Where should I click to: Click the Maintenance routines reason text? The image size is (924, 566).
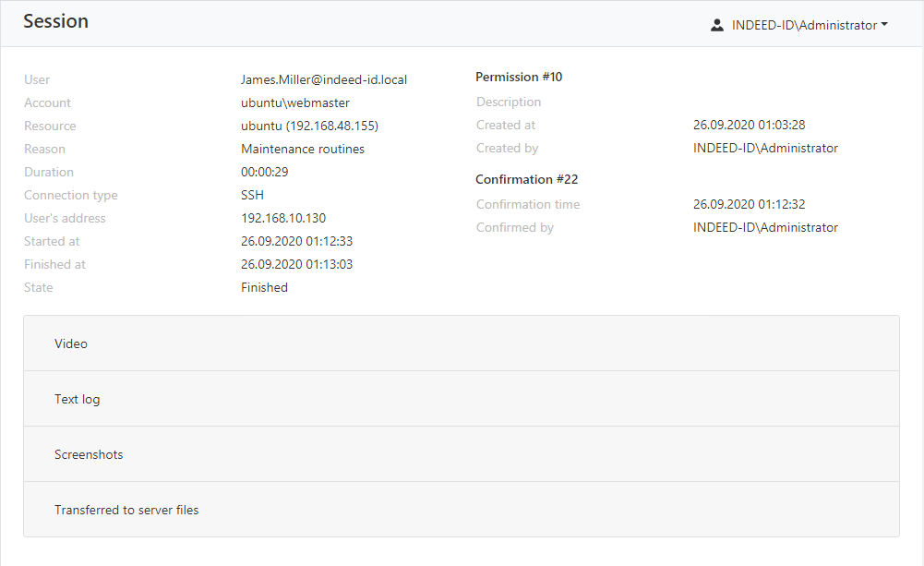[x=303, y=149]
